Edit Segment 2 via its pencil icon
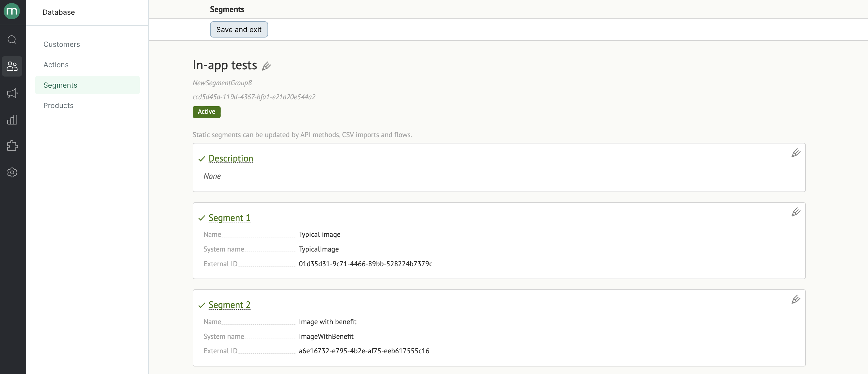 pyautogui.click(x=796, y=300)
